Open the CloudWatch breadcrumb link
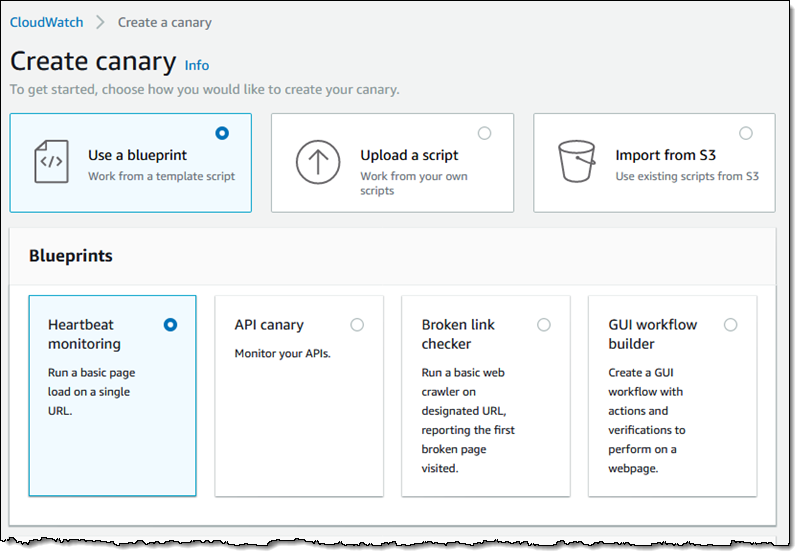The height and width of the screenshot is (556, 800). pyautogui.click(x=46, y=22)
